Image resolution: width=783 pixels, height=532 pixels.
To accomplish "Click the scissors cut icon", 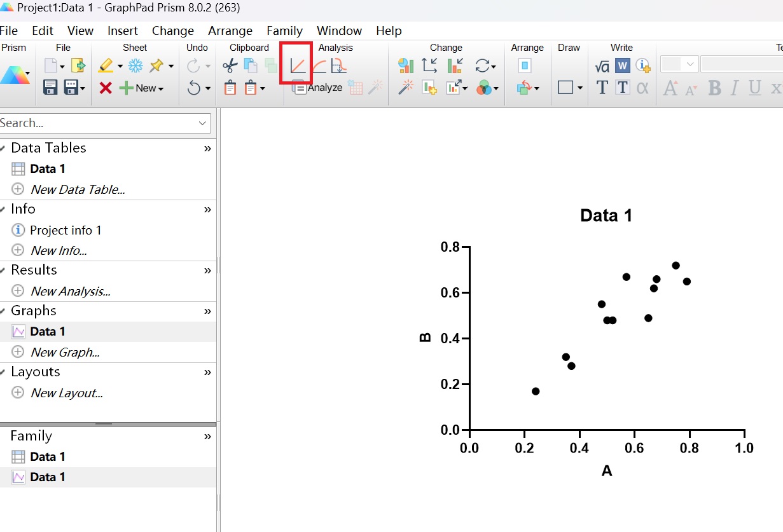I will point(230,65).
